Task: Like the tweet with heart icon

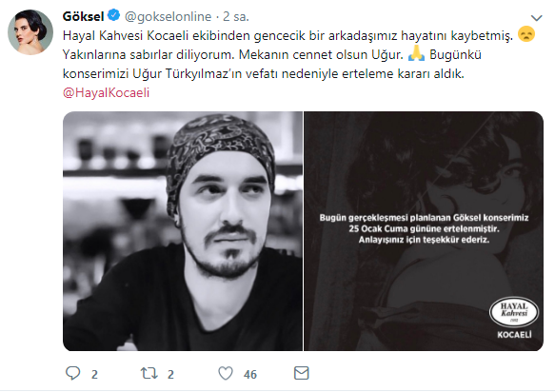Action: pos(226,373)
